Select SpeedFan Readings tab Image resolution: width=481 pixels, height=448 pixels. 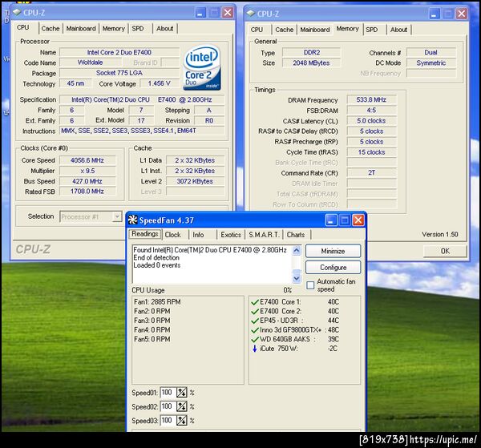[x=145, y=234]
